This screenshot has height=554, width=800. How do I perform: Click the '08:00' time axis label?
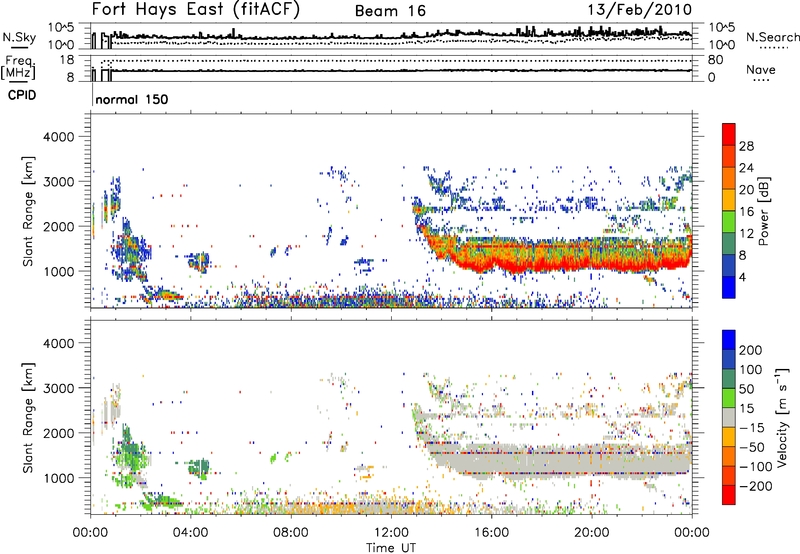291,533
